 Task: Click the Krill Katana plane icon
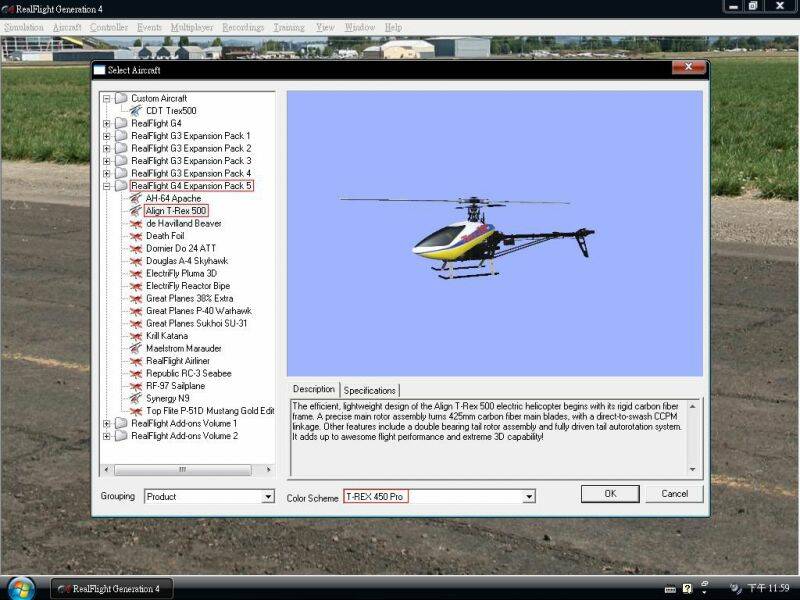[x=136, y=336]
